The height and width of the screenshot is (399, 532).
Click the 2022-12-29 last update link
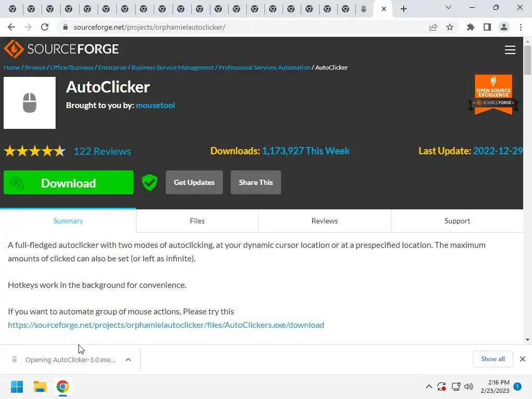(x=498, y=151)
